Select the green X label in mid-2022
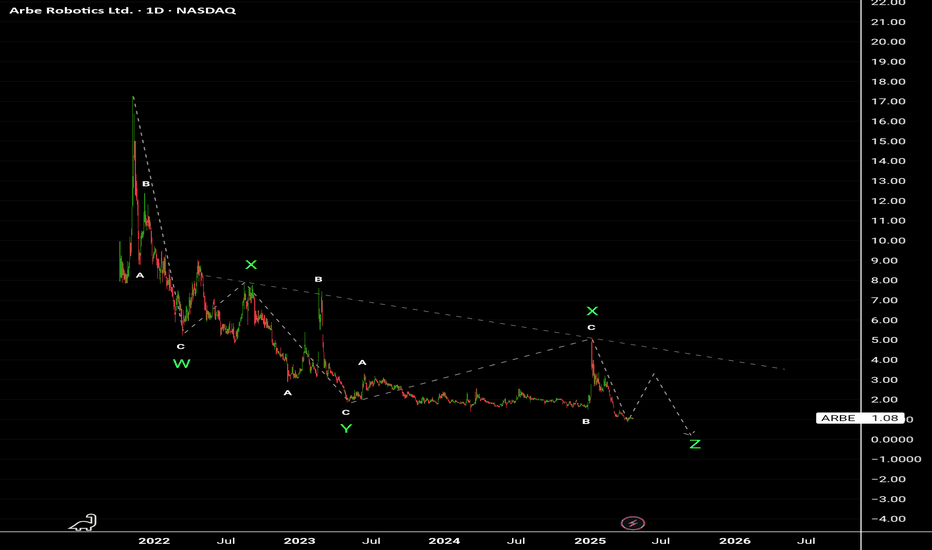Viewport: 932px width, 550px height. point(251,265)
